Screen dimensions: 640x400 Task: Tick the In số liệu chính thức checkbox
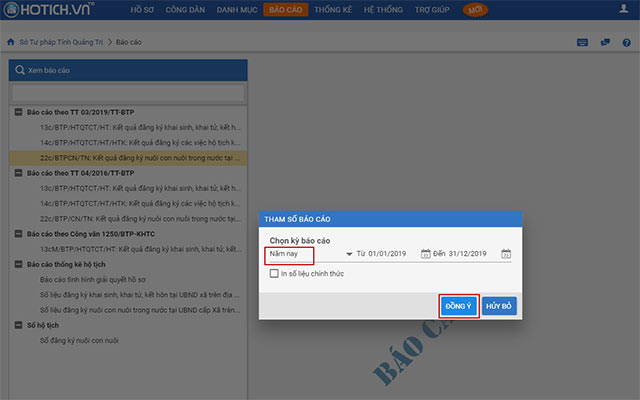(274, 273)
